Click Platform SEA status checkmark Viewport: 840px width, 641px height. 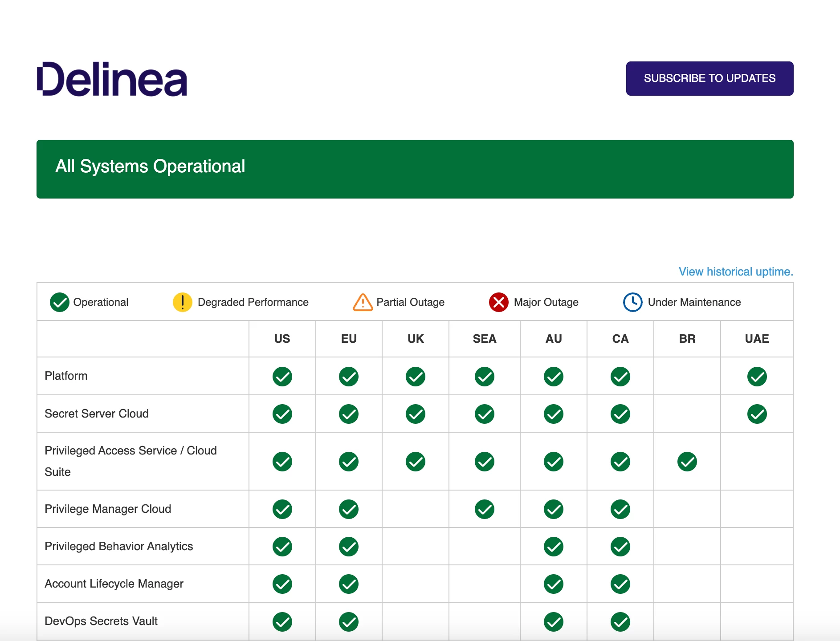click(x=485, y=377)
